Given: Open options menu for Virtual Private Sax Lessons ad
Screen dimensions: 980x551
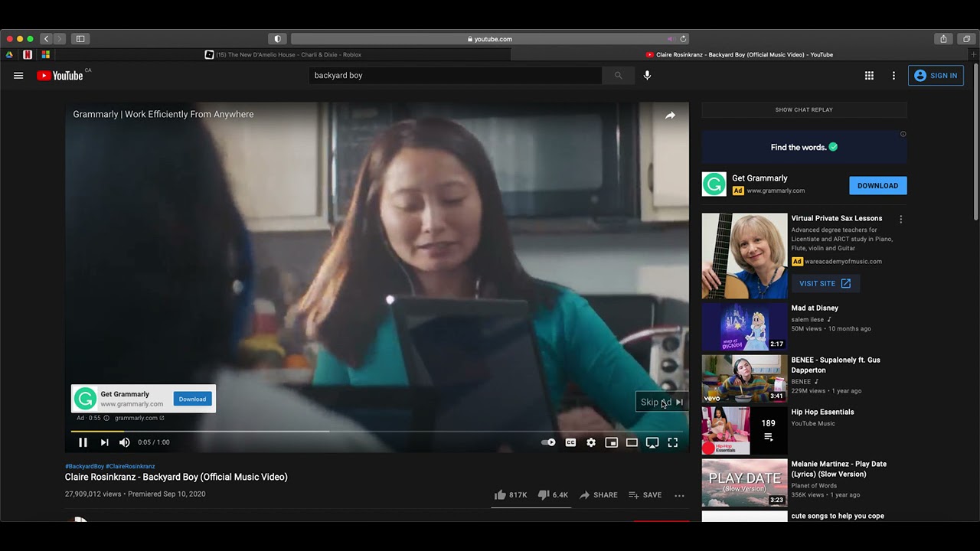Looking at the screenshot, I should coord(900,219).
